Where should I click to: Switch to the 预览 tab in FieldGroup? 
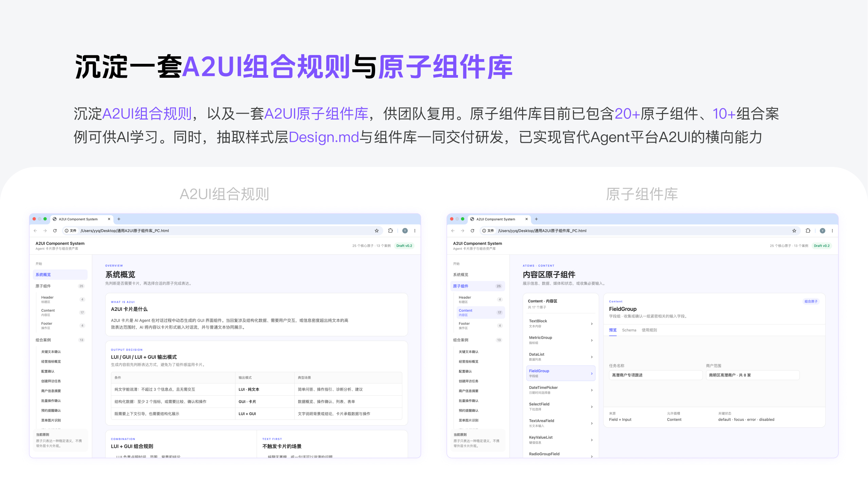click(x=613, y=330)
